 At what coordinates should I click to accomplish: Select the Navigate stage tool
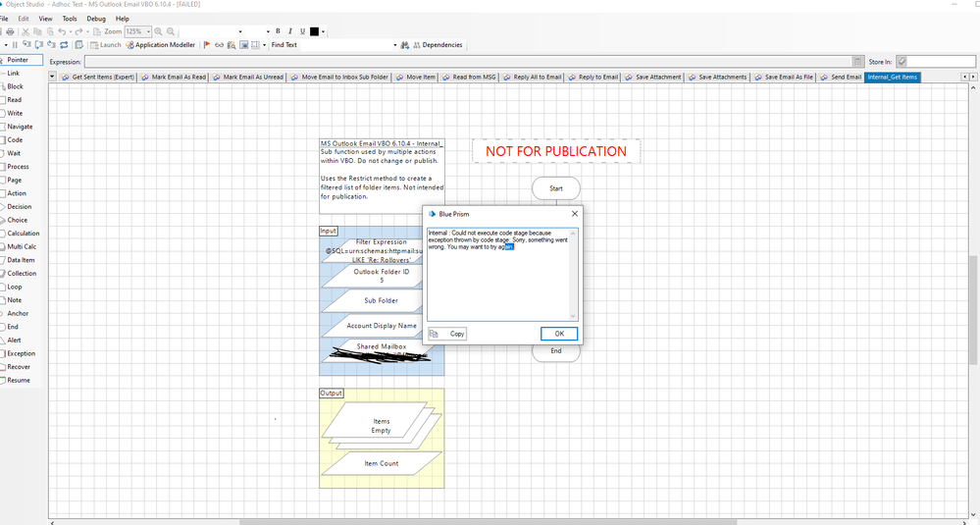point(20,127)
